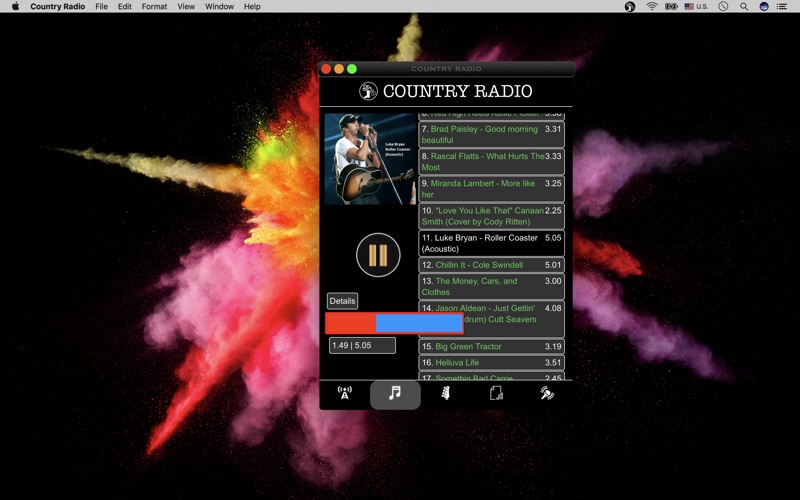Play track 10 Love You Like That

click(x=492, y=216)
